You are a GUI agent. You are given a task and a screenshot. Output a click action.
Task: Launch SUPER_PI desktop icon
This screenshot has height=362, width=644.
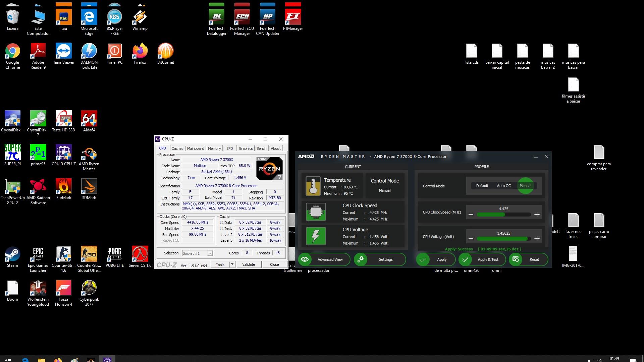pyautogui.click(x=12, y=155)
